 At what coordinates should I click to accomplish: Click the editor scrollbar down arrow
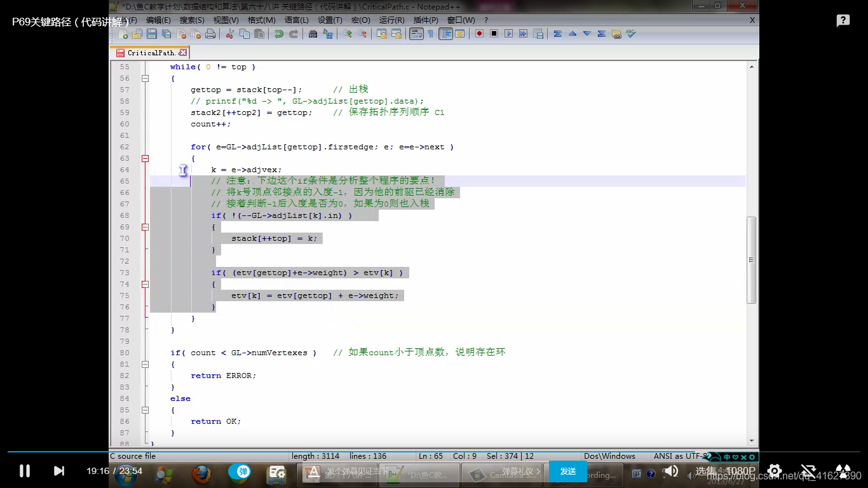[752, 440]
